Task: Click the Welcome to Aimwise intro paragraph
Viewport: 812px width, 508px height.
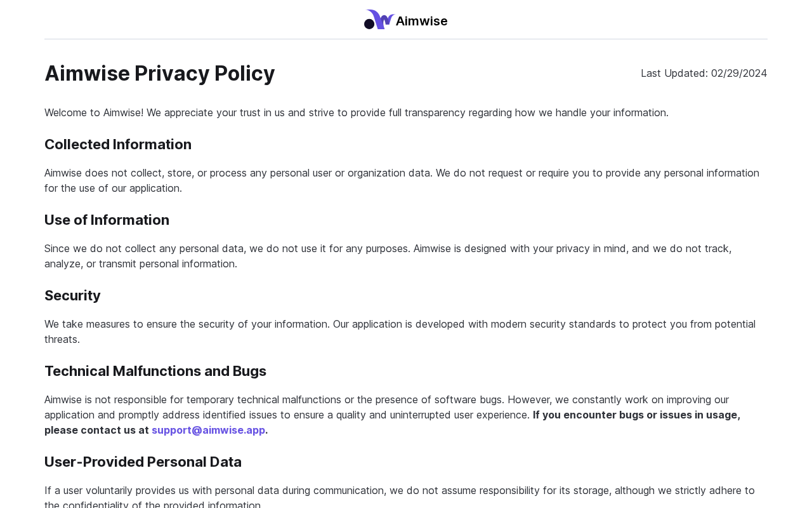Action: 356,112
